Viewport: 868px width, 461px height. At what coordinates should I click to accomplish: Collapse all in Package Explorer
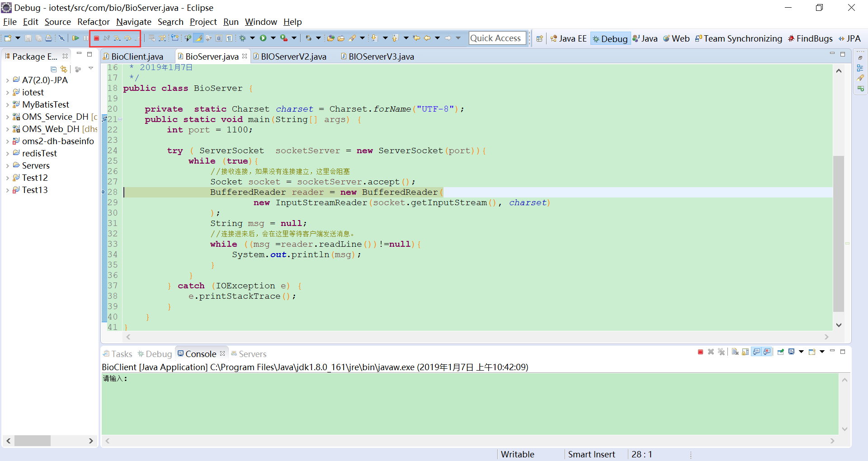pyautogui.click(x=54, y=69)
